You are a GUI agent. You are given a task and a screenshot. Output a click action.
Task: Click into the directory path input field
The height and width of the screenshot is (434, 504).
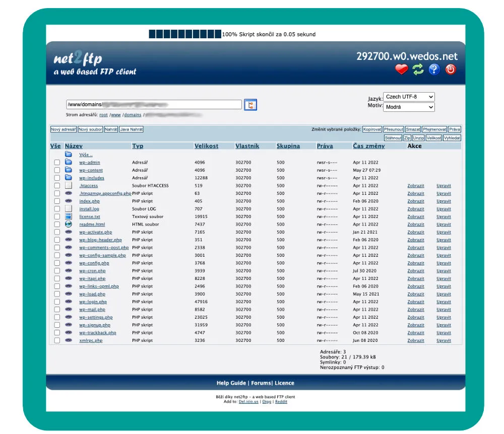click(x=154, y=104)
